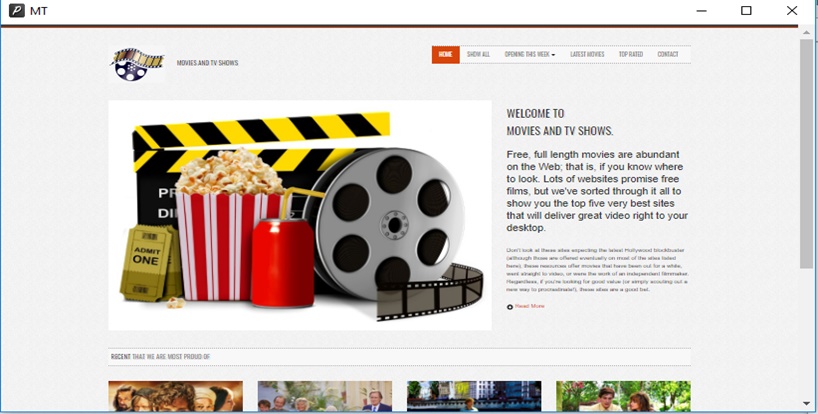Navigate to the Contact page
The height and width of the screenshot is (414, 818).
click(667, 54)
